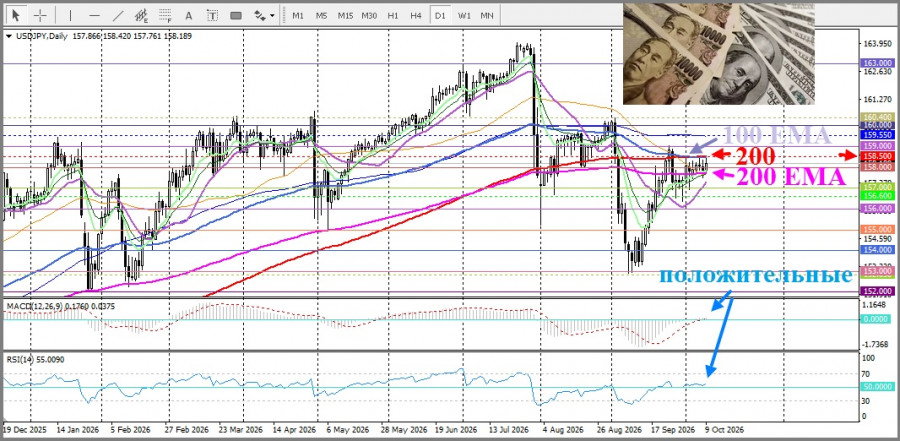The height and width of the screenshot is (441, 900).
Task: Switch chart to M5 timeframe
Action: point(321,16)
